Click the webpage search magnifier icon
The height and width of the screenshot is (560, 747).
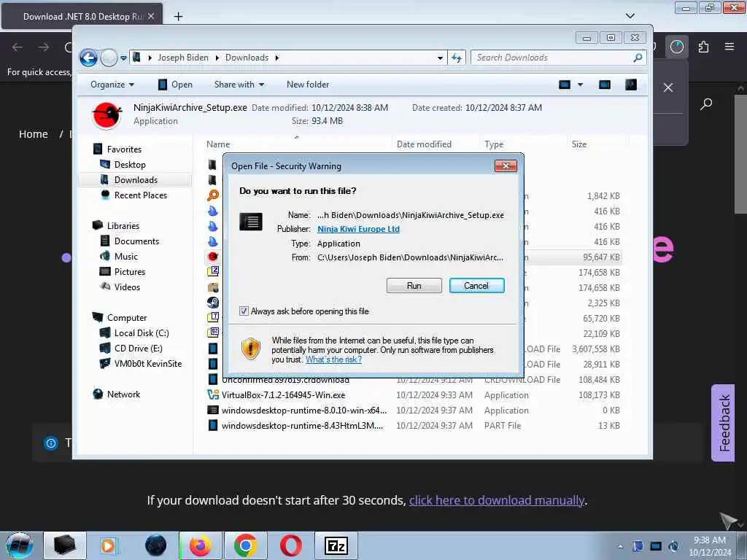point(706,104)
